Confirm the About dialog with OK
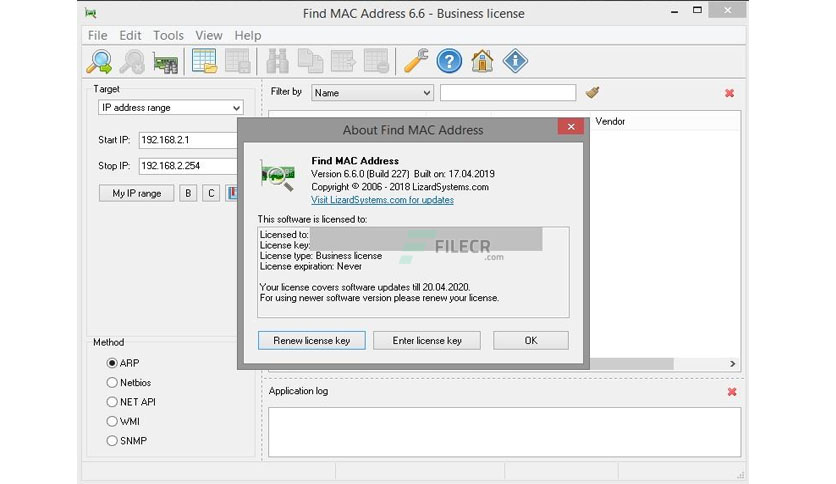 tap(531, 341)
